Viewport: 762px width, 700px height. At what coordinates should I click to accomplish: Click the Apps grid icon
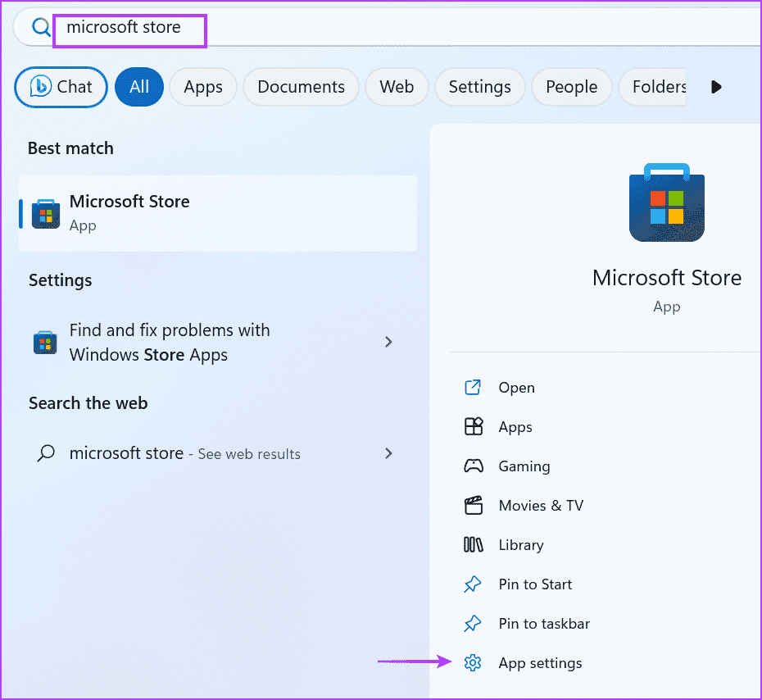point(474,426)
